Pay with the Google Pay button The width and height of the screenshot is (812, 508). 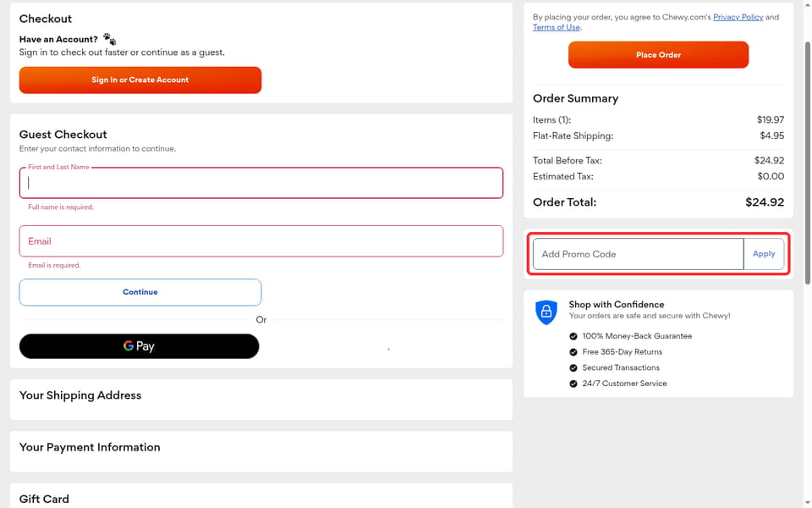click(x=139, y=346)
